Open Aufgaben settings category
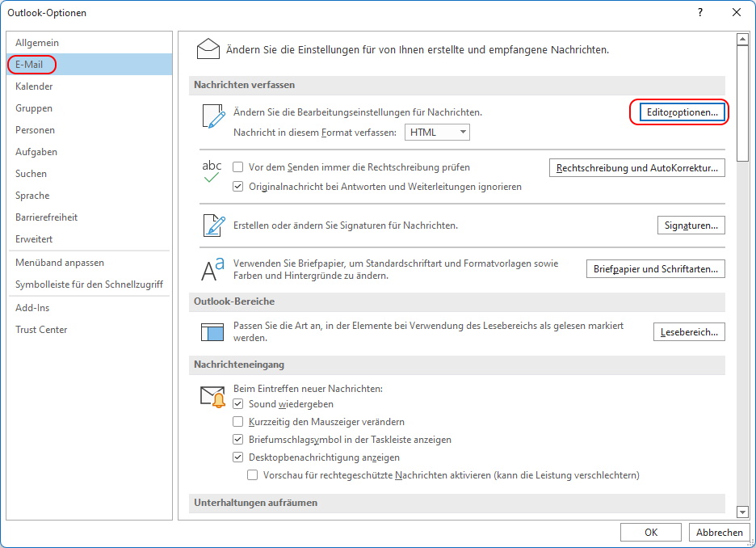 tap(90, 151)
